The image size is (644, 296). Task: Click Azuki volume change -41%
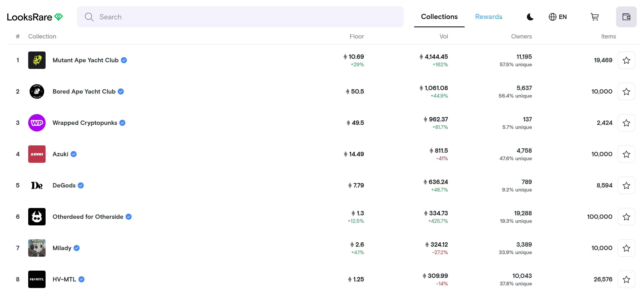click(x=442, y=158)
